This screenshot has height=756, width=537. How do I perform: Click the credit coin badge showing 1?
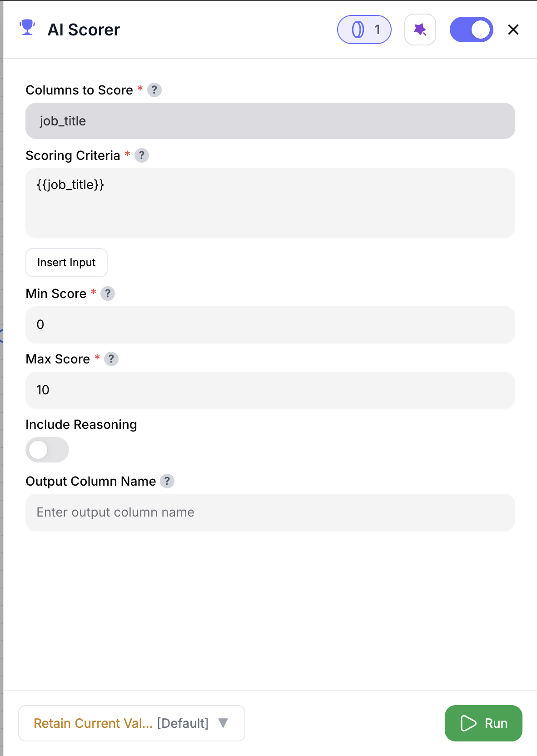pyautogui.click(x=364, y=29)
